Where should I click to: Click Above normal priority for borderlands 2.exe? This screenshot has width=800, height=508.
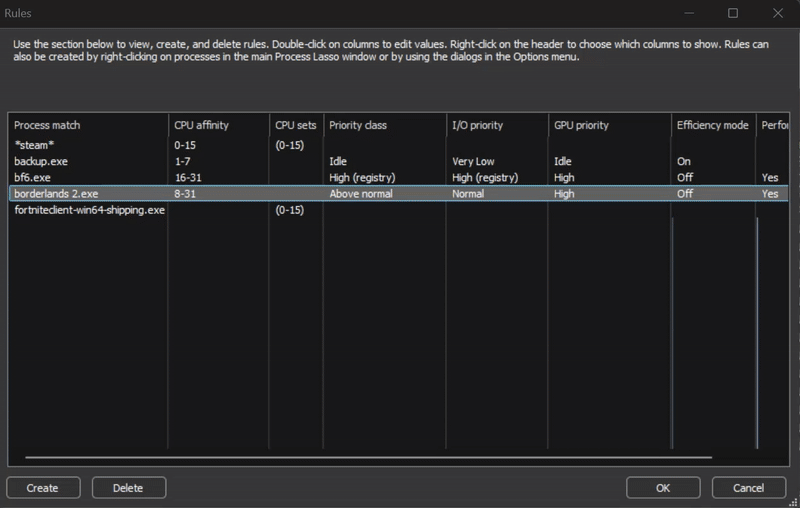(x=361, y=194)
